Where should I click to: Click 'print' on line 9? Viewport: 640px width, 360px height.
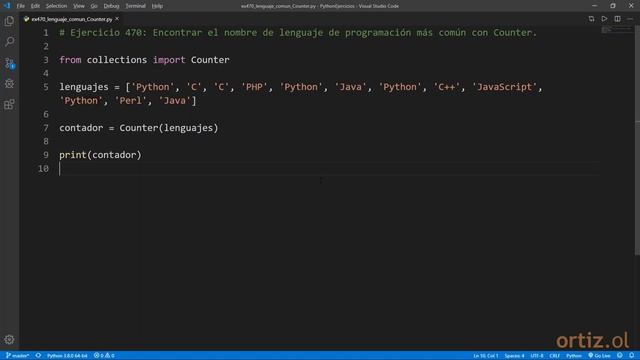[x=73, y=155]
